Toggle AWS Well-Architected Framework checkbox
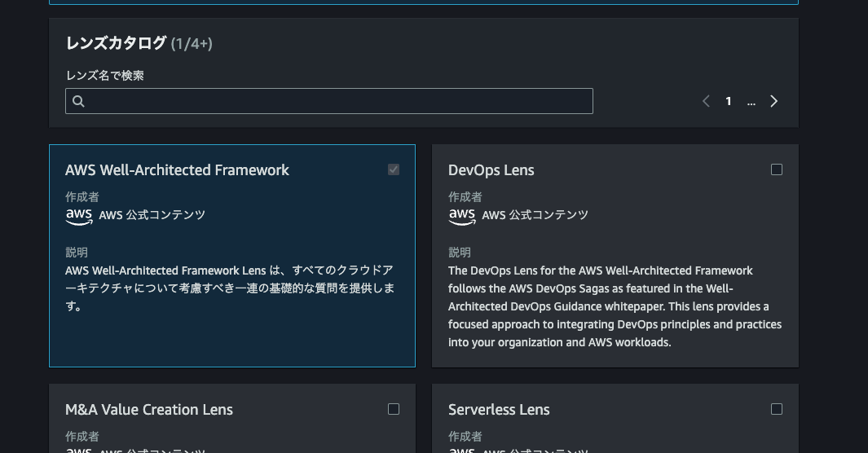868x453 pixels. point(394,169)
